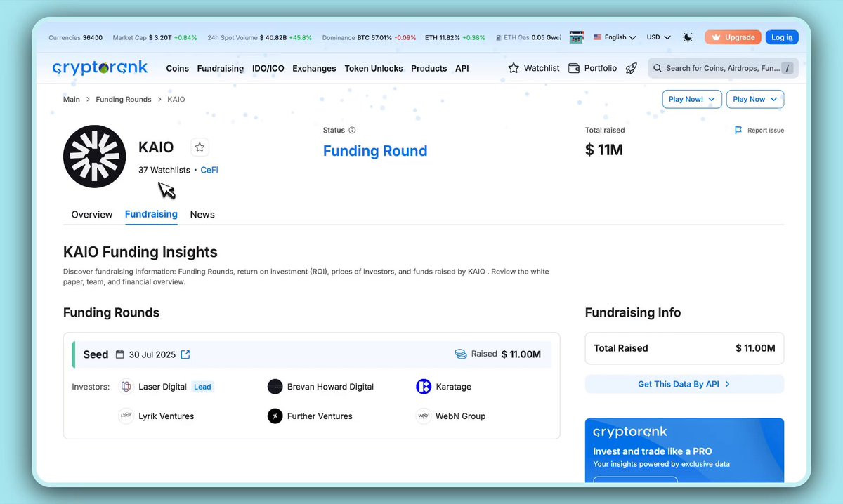Click the CryptoRank PRO banner
The image size is (843, 504).
pyautogui.click(x=684, y=450)
